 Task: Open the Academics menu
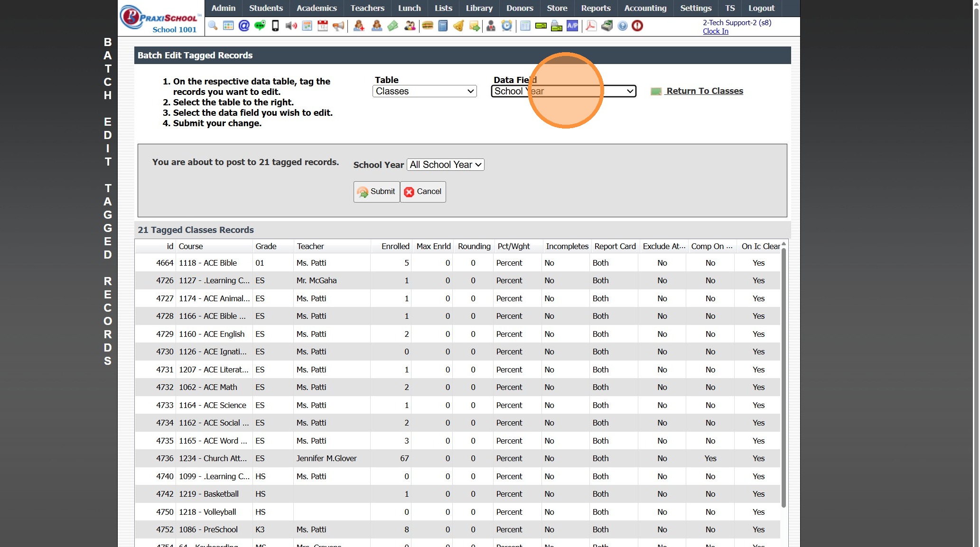(x=316, y=8)
